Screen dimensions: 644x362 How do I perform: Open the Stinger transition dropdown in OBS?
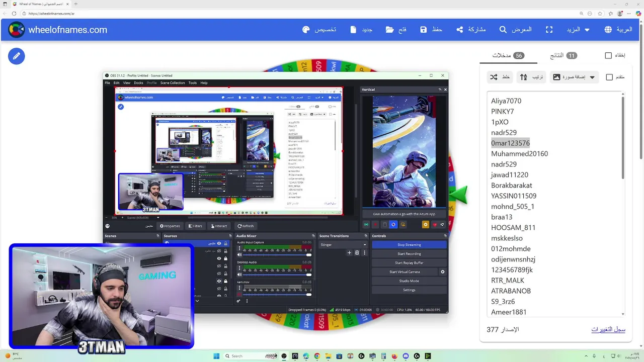pos(344,245)
